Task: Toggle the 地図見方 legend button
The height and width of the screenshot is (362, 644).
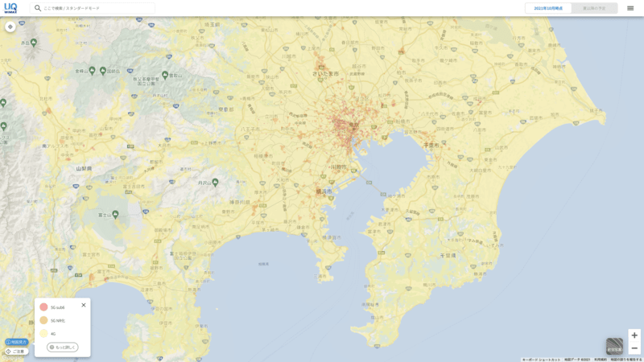Action: click(17, 342)
